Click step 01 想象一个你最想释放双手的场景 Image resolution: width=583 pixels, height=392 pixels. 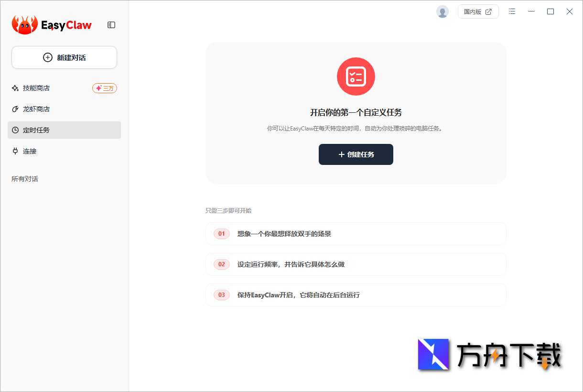[356, 234]
